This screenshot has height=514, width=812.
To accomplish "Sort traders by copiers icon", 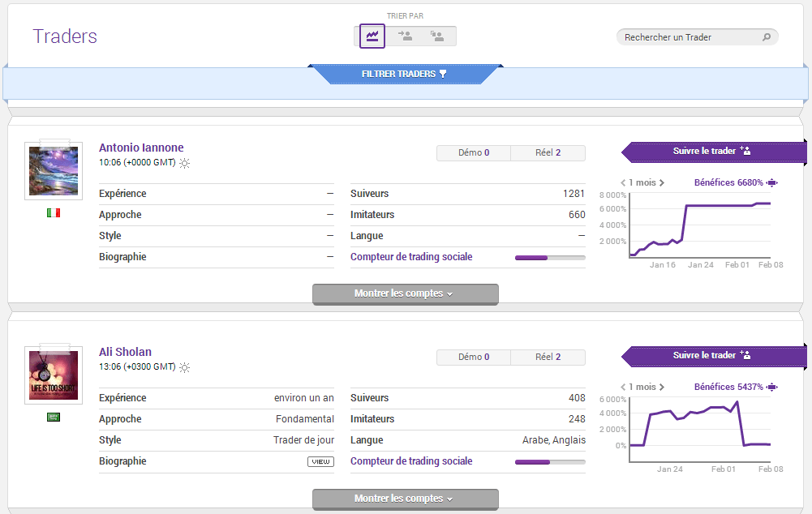I will [437, 36].
